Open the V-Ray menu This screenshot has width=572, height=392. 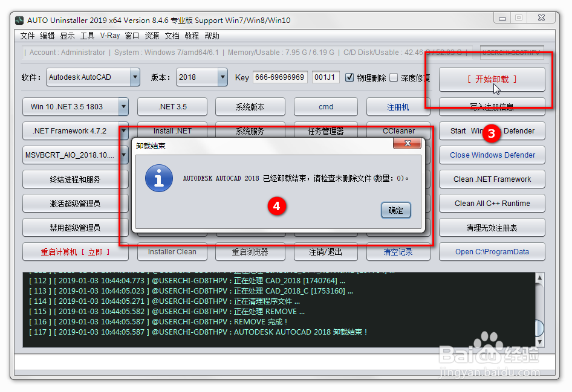pyautogui.click(x=110, y=36)
